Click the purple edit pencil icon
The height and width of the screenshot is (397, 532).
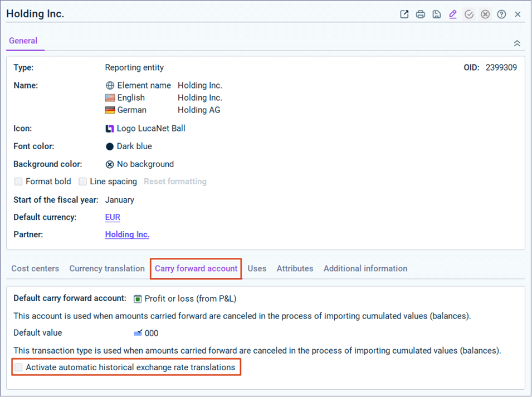pyautogui.click(x=452, y=14)
